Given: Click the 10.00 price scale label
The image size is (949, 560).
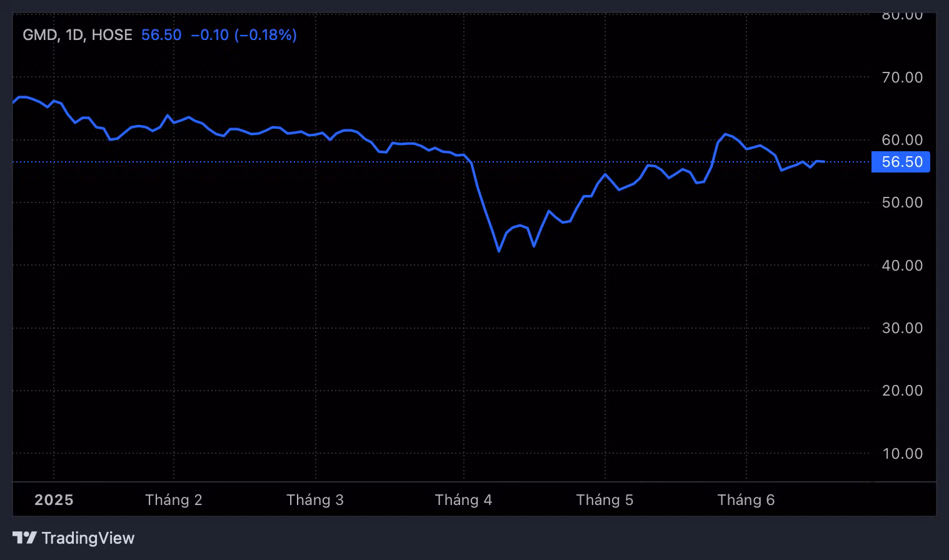Looking at the screenshot, I should [x=902, y=454].
